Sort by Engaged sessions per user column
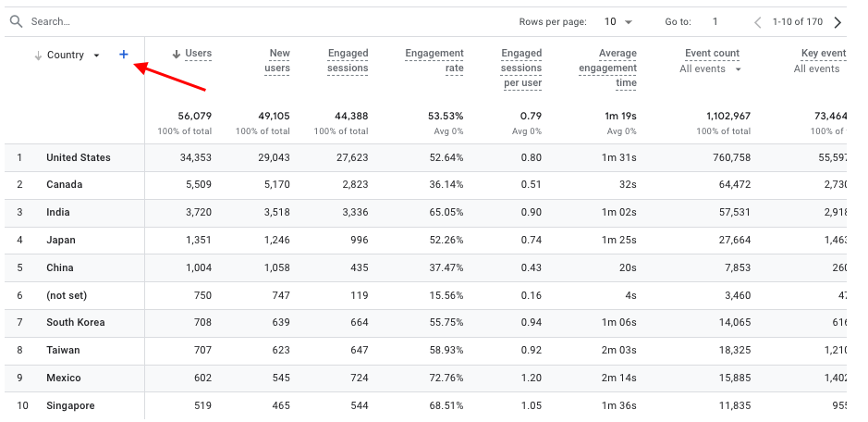The width and height of the screenshot is (868, 422). [521, 68]
